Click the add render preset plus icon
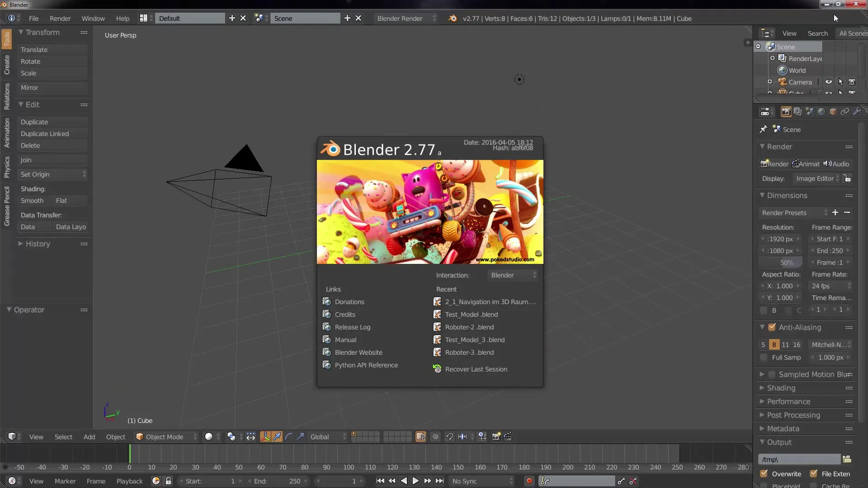 click(x=835, y=212)
